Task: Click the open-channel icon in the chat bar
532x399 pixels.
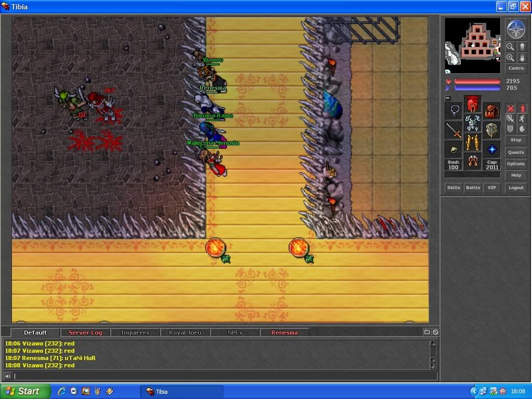Action: pyautogui.click(x=427, y=332)
